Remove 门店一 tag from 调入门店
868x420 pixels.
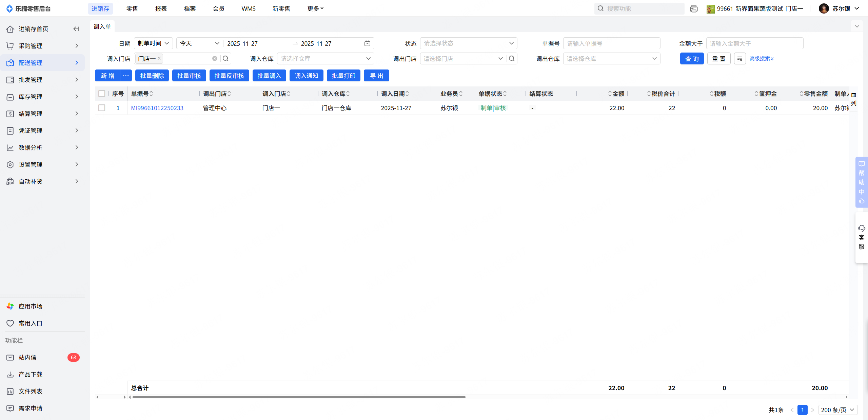(159, 58)
